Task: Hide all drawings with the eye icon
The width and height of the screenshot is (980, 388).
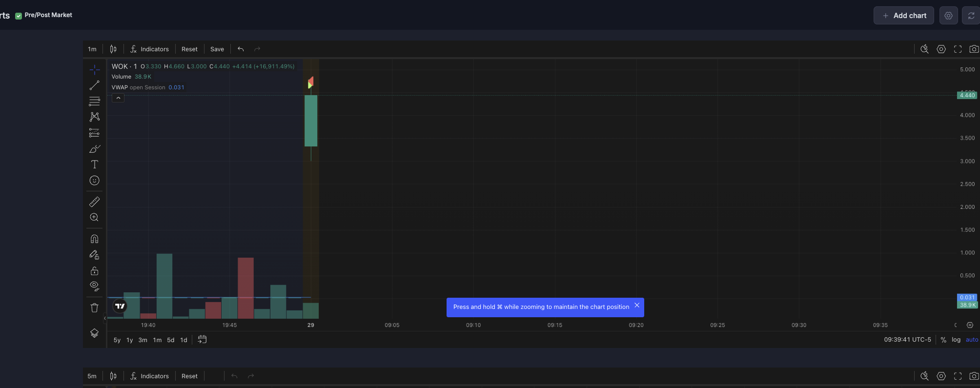Action: [x=94, y=286]
